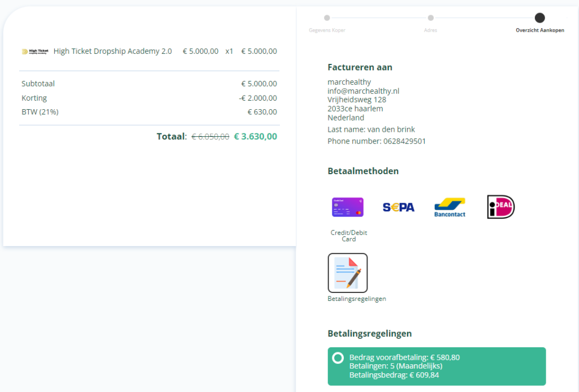
Task: Click the Credit/Debit Card text label
Action: (348, 236)
